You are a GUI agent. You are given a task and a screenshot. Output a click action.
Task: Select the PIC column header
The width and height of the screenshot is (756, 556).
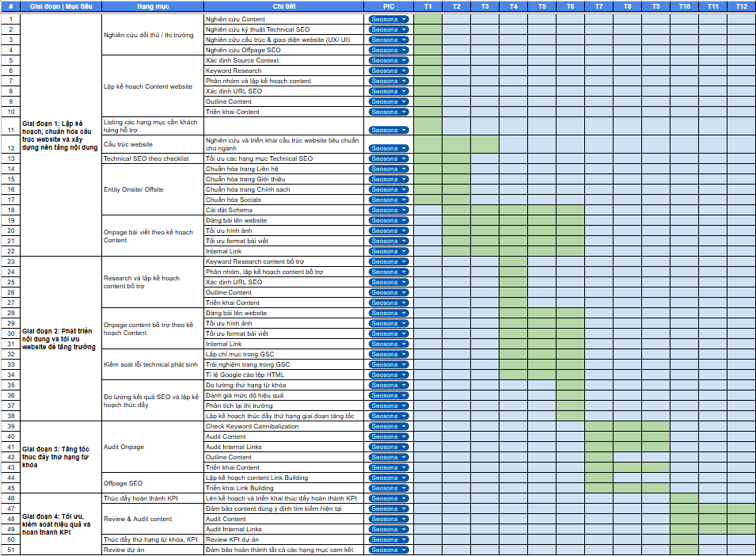[x=389, y=6]
